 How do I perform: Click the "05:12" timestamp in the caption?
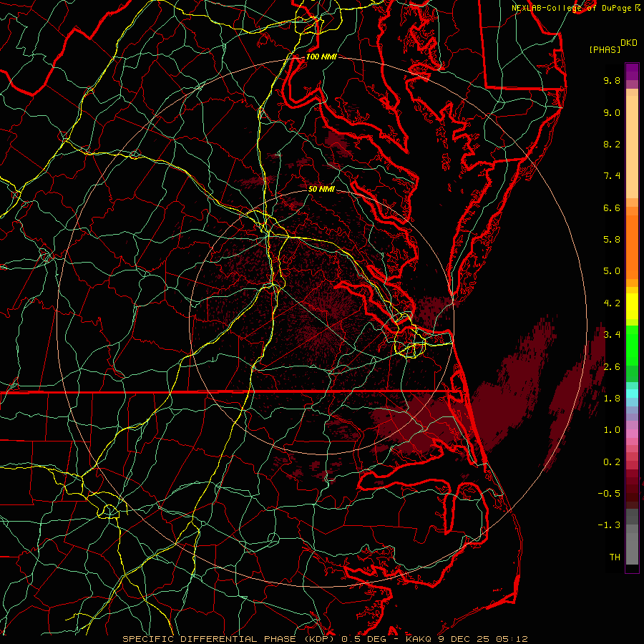point(512,639)
